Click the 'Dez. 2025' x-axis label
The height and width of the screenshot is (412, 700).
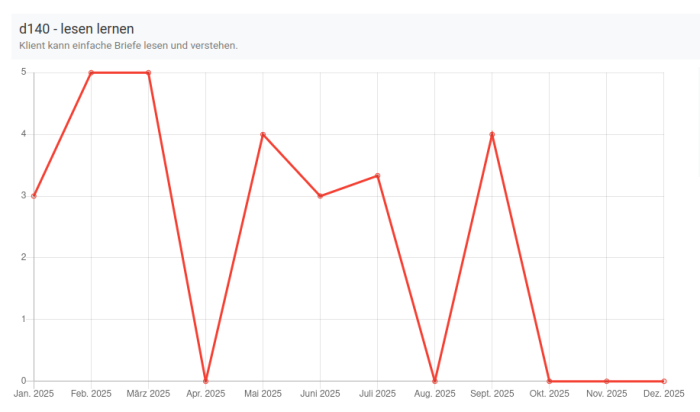click(664, 395)
